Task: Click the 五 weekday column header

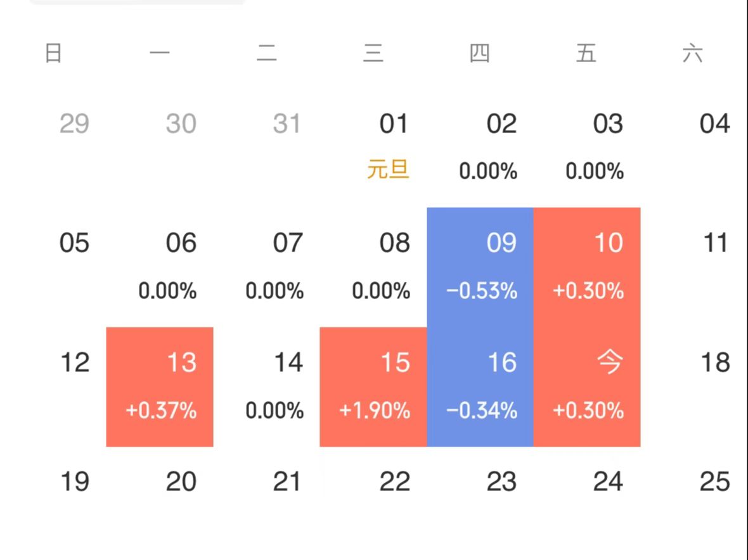Action: coord(586,53)
